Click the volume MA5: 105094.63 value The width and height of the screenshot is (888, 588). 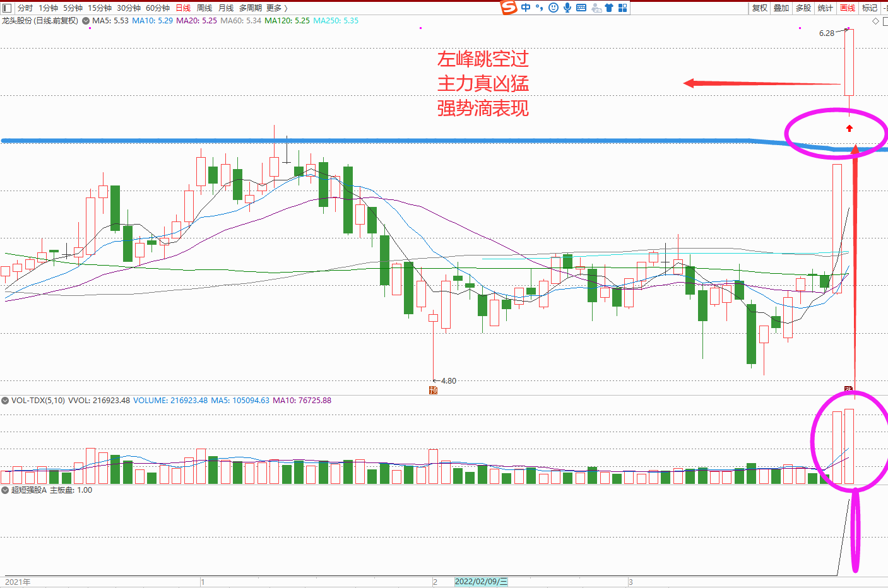point(240,401)
